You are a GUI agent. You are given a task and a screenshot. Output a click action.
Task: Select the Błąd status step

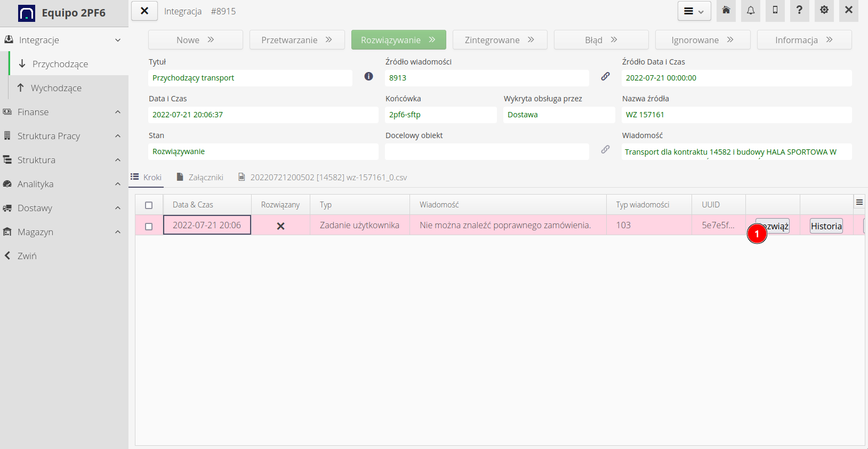pyautogui.click(x=601, y=40)
